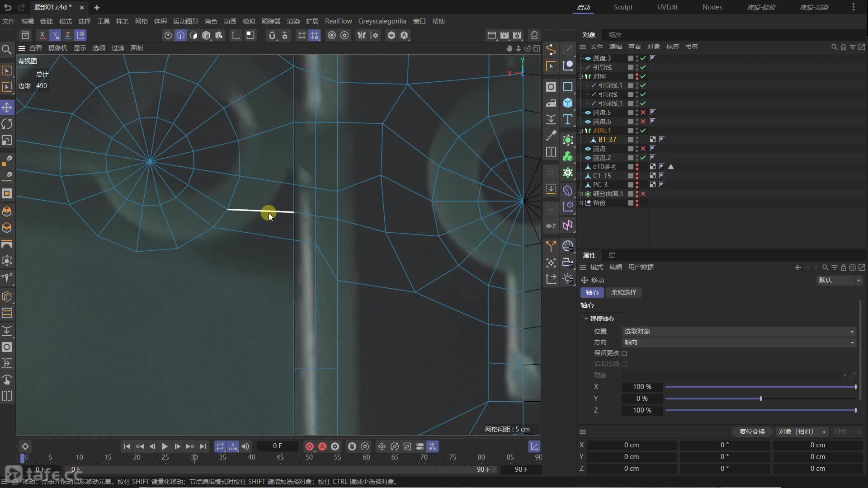Expand the 备份 tree node
Image resolution: width=868 pixels, height=488 pixels.
[x=581, y=203]
